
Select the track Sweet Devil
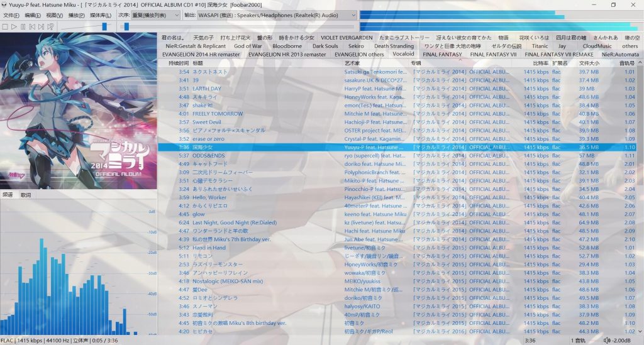[x=397, y=122]
